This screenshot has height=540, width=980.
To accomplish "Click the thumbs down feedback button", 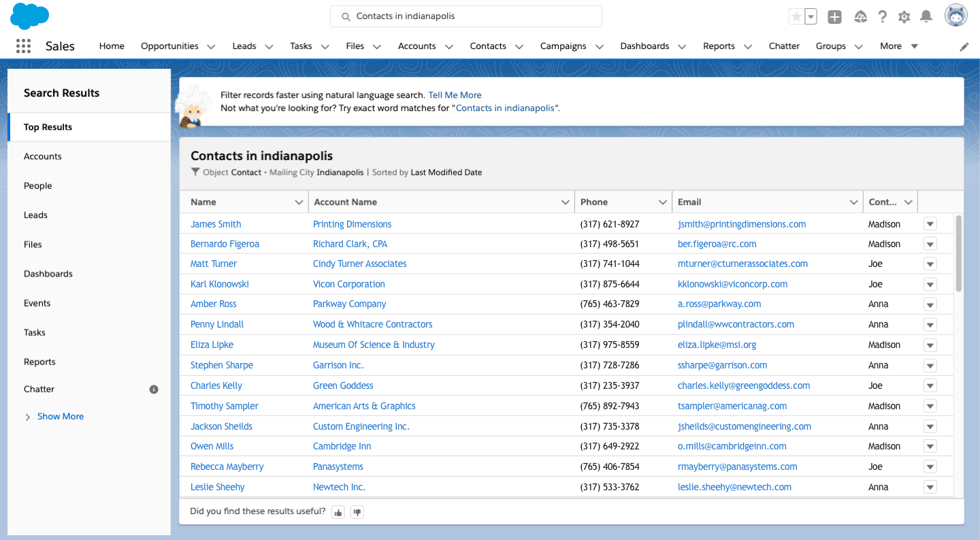I will point(357,512).
